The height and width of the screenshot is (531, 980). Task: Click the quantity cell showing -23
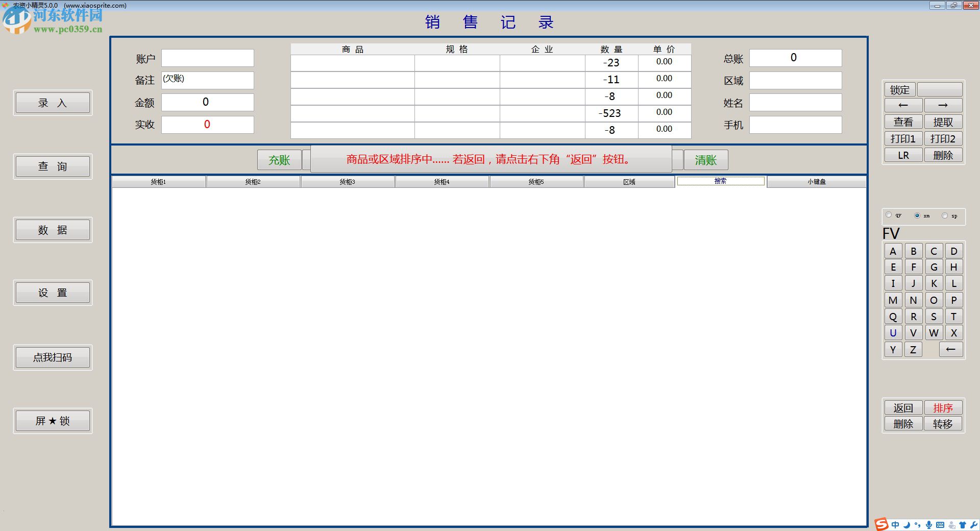click(x=611, y=63)
